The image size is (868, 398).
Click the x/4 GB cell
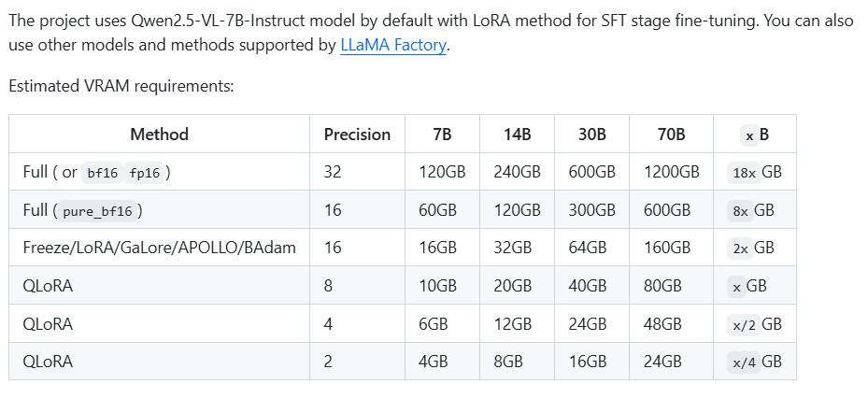[756, 362]
